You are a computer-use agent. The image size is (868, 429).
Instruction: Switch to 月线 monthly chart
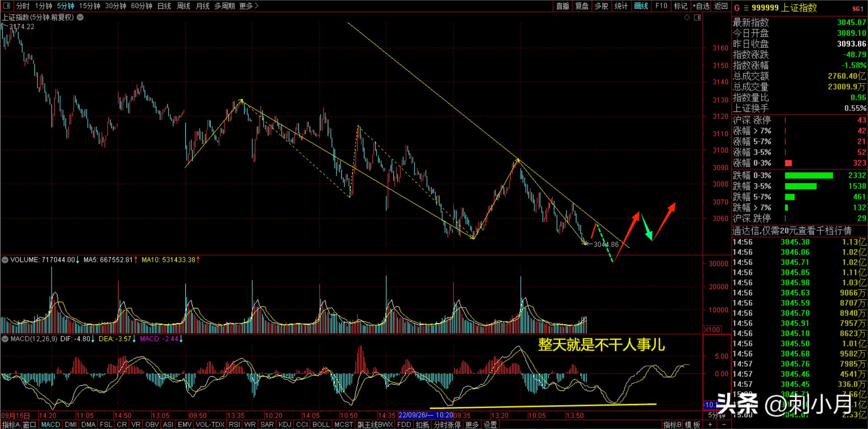(x=203, y=6)
